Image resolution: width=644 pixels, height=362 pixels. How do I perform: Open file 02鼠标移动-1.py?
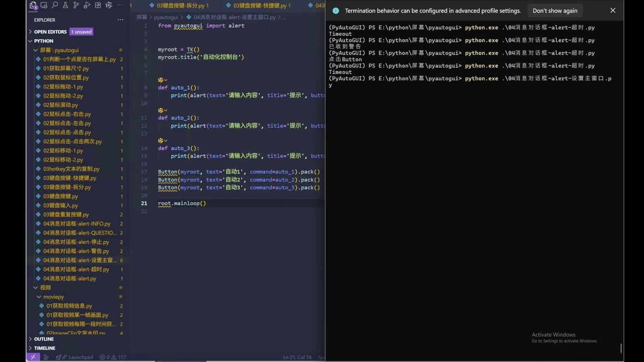tap(63, 151)
